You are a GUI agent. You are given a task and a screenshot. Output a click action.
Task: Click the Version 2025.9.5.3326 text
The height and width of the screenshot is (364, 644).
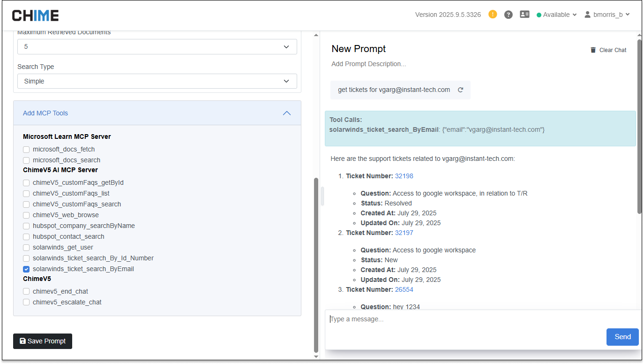point(448,15)
